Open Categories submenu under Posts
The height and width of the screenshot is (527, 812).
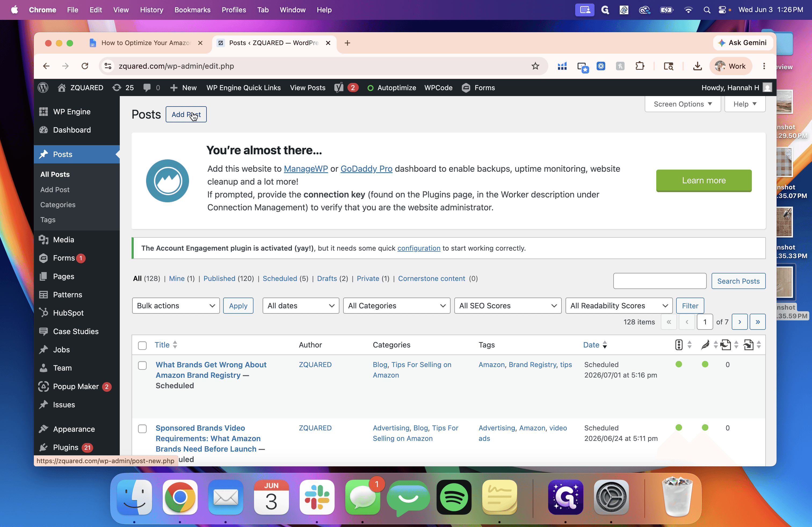click(58, 204)
